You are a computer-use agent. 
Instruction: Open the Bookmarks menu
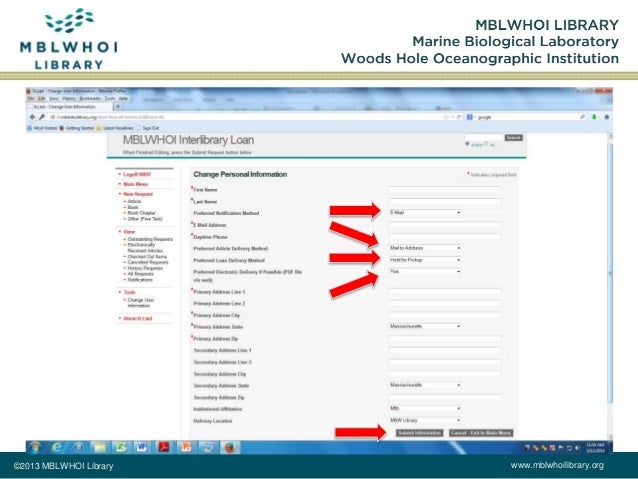tap(90, 98)
